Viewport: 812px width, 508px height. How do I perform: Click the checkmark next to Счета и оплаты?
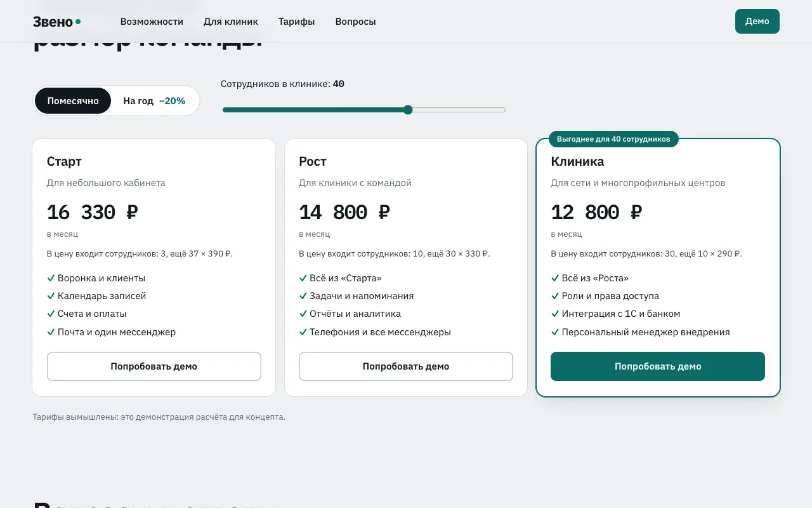pos(51,314)
